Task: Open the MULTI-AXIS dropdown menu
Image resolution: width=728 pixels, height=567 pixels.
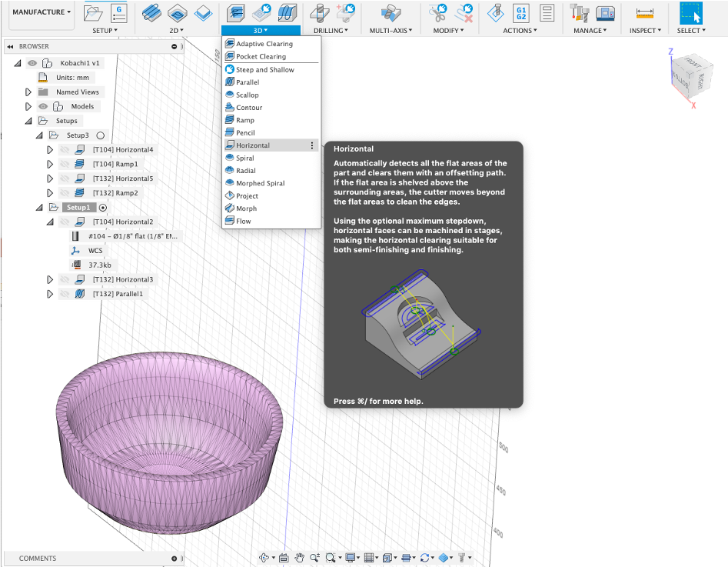Action: 391,30
